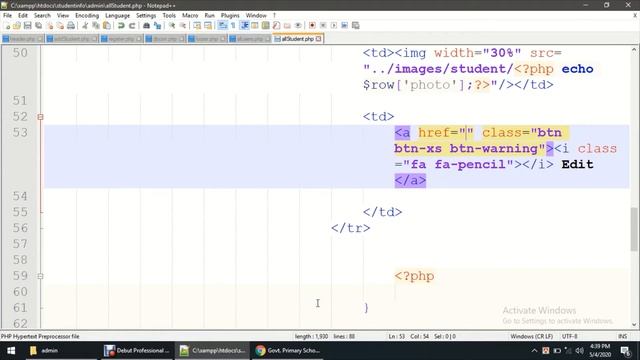Image resolution: width=640 pixels, height=360 pixels.
Task: Click the Copy toolbar icon
Action: [96, 25]
